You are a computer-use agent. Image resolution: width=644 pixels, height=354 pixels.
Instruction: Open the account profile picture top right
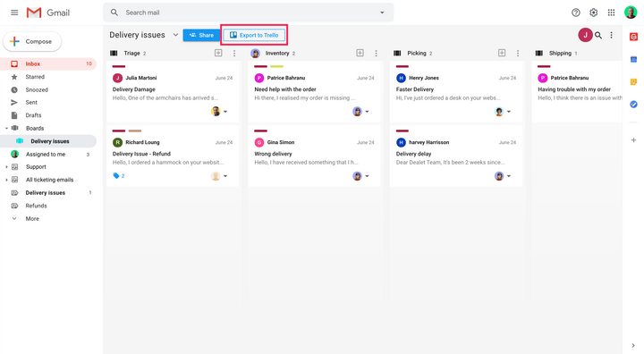point(631,13)
